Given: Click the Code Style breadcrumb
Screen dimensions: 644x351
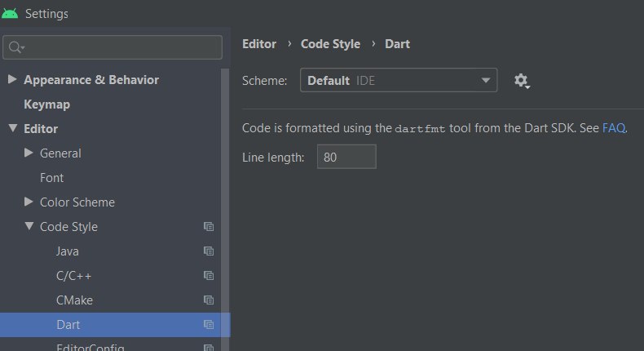Looking at the screenshot, I should coord(330,44).
